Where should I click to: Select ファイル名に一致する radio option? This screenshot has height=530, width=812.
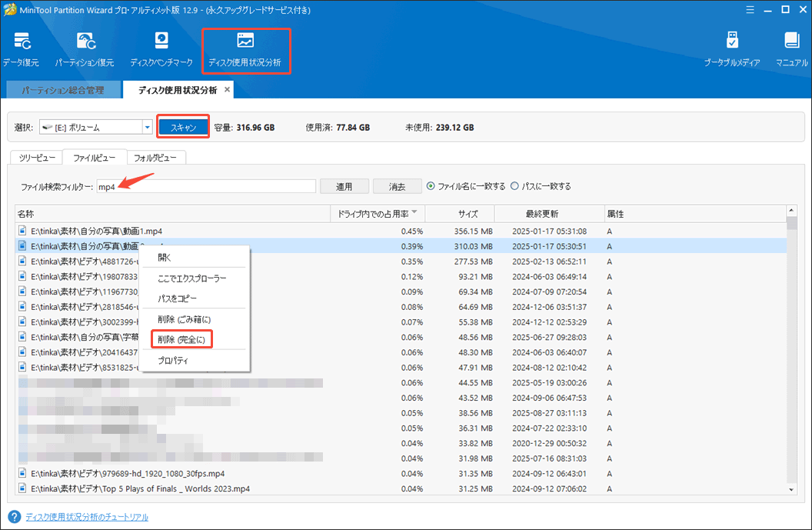[x=431, y=186]
